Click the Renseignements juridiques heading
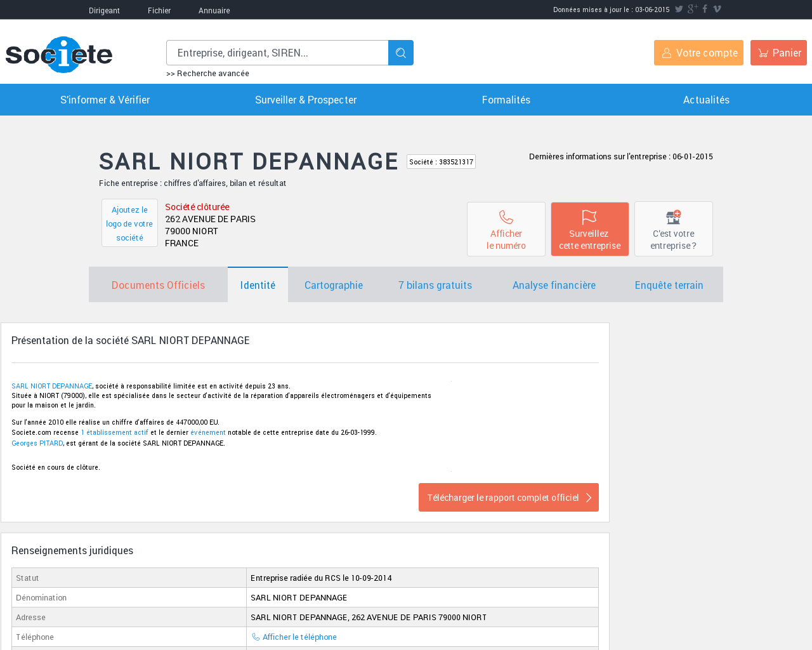 (x=72, y=550)
